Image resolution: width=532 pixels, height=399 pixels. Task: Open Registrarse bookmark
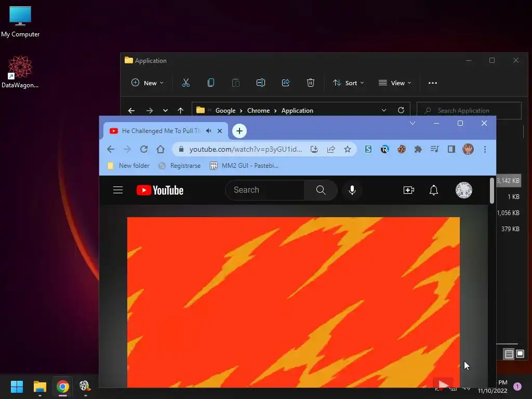click(179, 166)
